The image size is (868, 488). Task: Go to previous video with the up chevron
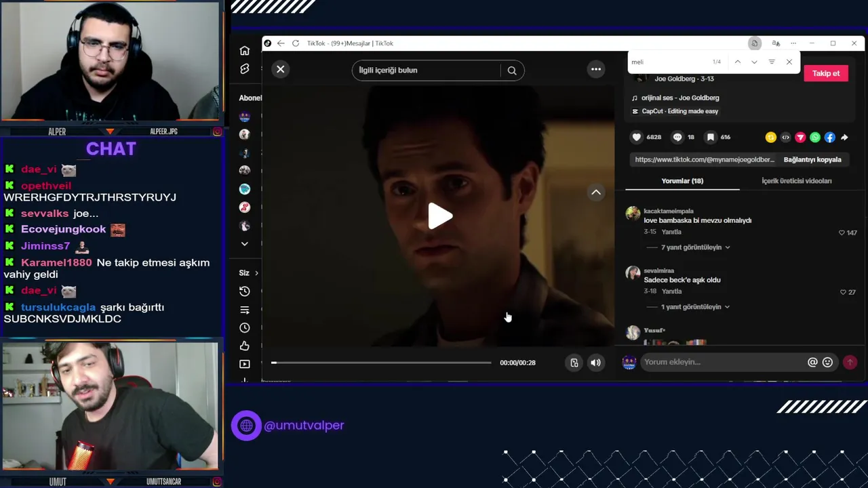(x=596, y=192)
